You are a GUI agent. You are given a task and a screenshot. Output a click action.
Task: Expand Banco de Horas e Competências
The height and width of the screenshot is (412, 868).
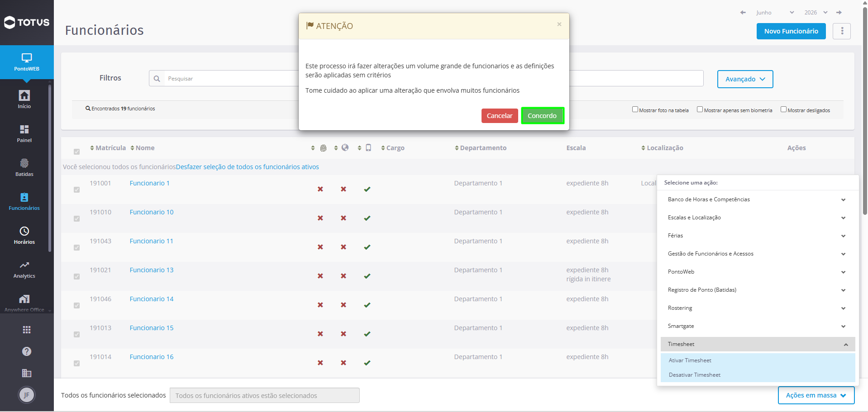(758, 199)
